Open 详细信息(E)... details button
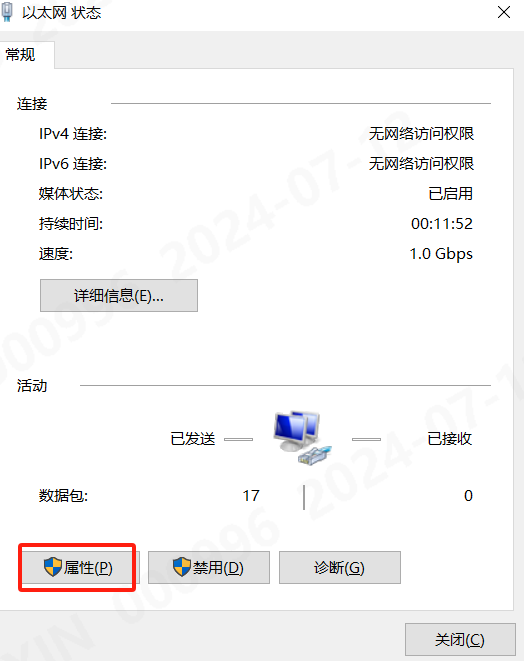The image size is (524, 661). [x=119, y=296]
